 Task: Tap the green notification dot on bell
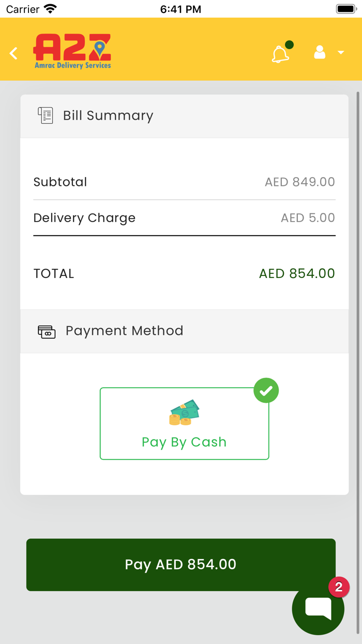point(289,45)
